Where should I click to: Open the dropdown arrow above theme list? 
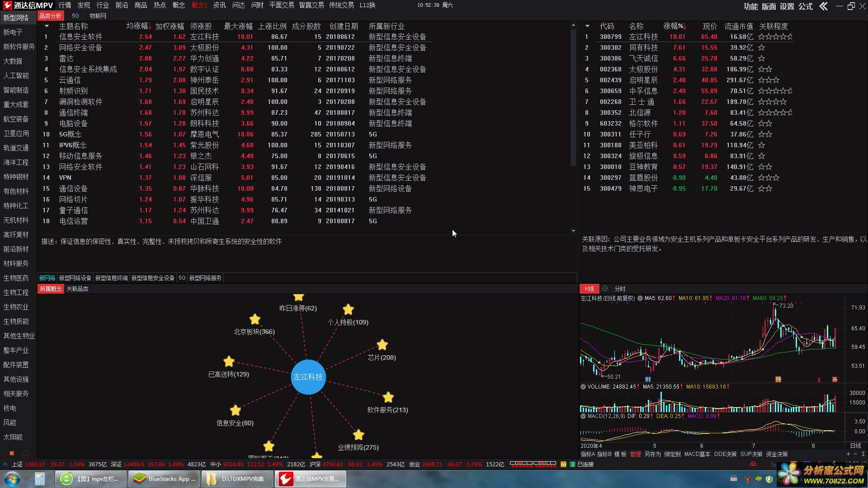coord(47,26)
